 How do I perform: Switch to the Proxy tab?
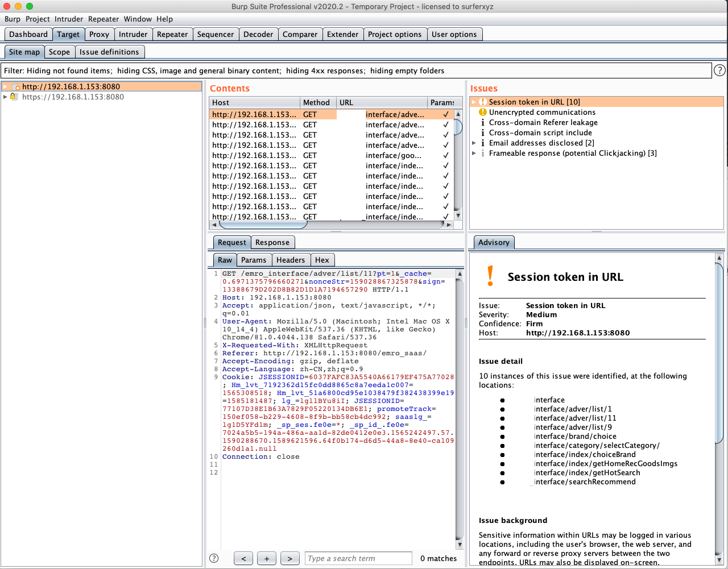coord(99,34)
